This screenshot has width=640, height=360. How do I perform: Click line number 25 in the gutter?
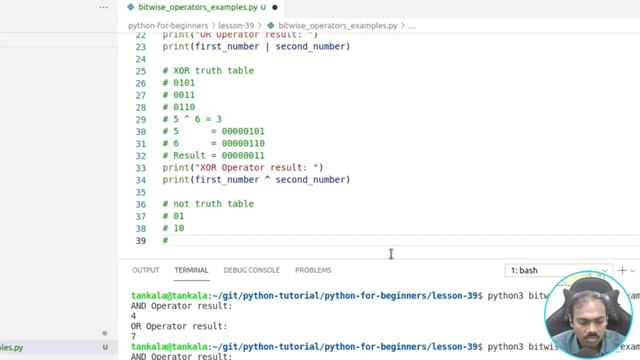tap(140, 71)
